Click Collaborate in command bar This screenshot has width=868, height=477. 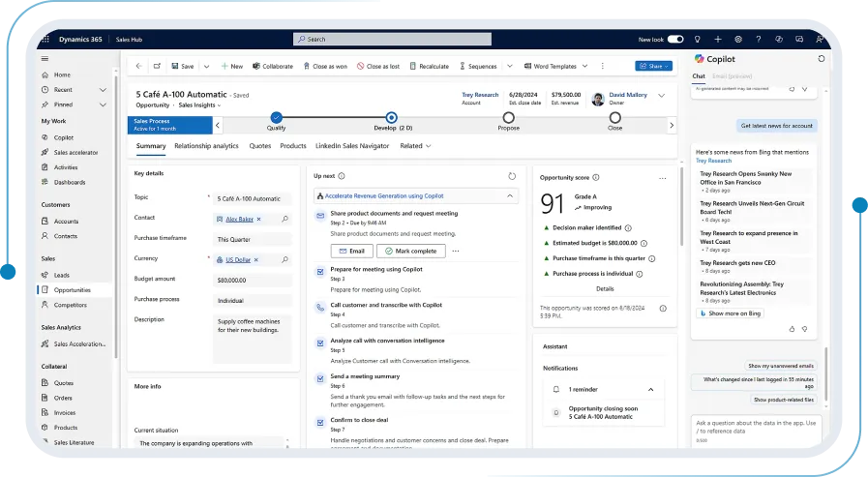click(273, 66)
